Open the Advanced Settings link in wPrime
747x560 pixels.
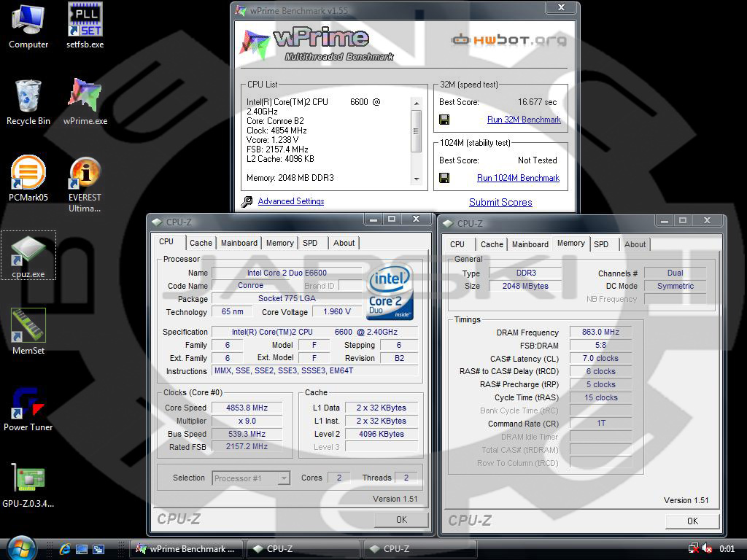coord(291,201)
